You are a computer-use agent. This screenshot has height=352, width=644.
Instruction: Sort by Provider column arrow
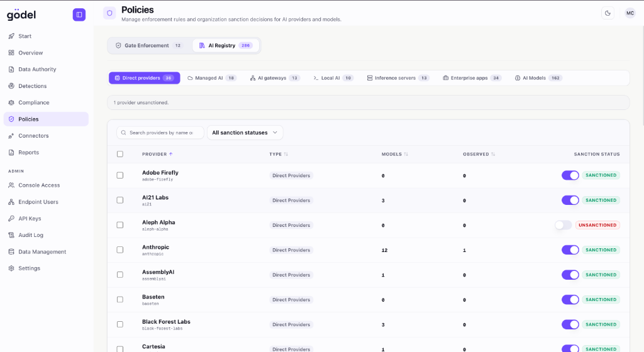pos(171,154)
